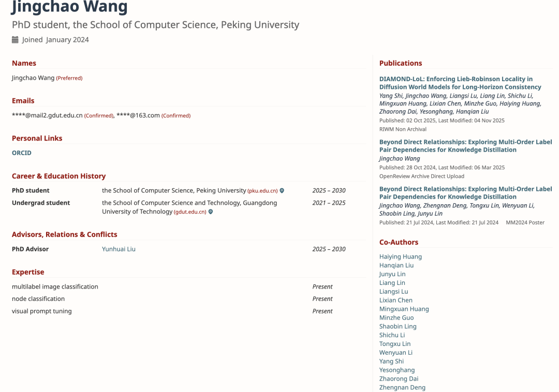Click Liang Lin in the Co-Authors list

click(x=392, y=283)
